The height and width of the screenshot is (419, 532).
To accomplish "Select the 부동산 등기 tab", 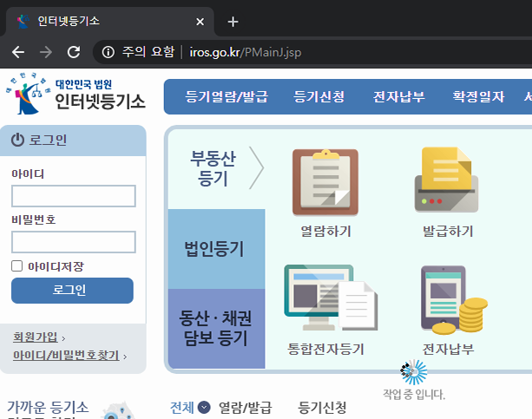I will [x=213, y=168].
